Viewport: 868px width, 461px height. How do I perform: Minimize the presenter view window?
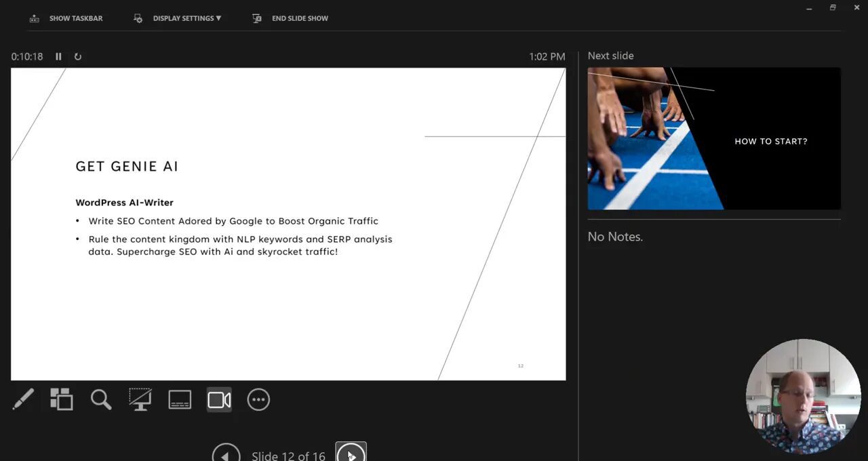coord(810,8)
